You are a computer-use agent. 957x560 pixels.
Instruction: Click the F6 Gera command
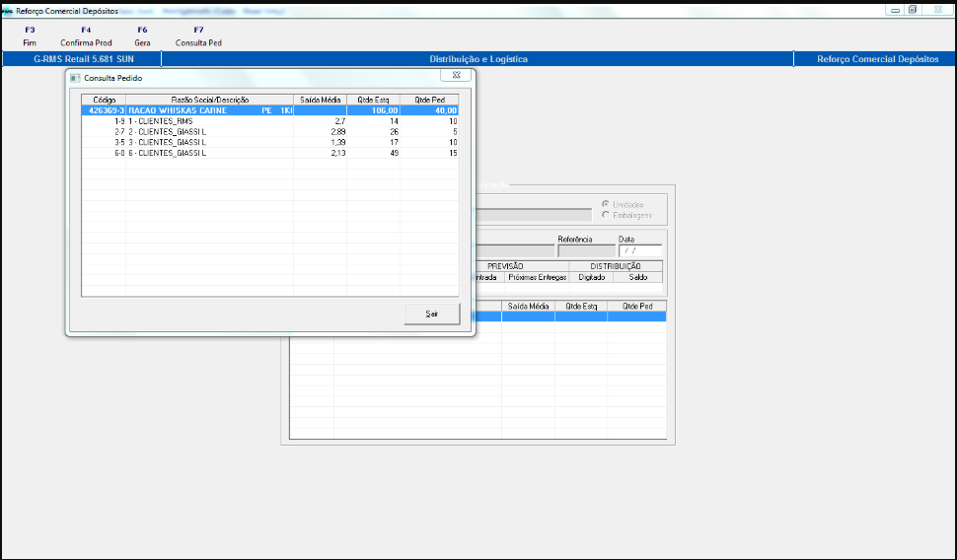(142, 36)
